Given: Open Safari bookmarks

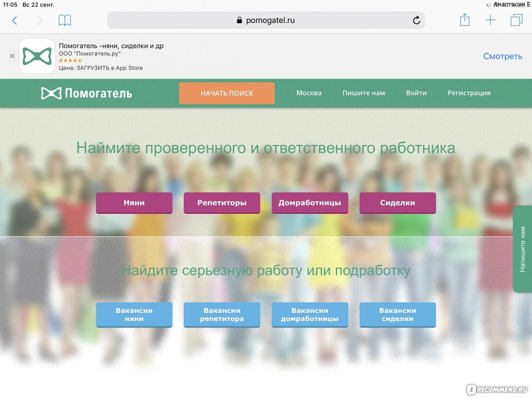Looking at the screenshot, I should [65, 20].
